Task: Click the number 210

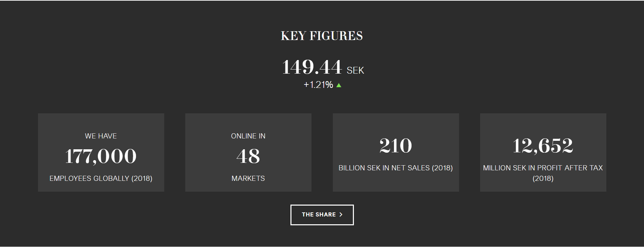Action: tap(396, 146)
